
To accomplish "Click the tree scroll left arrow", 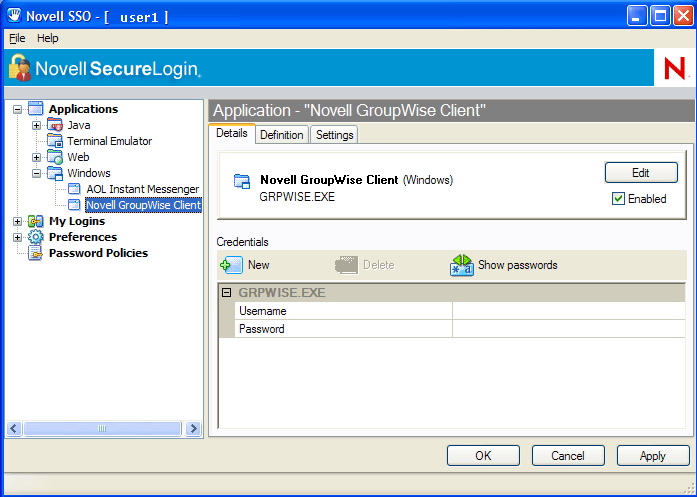I will (x=14, y=429).
